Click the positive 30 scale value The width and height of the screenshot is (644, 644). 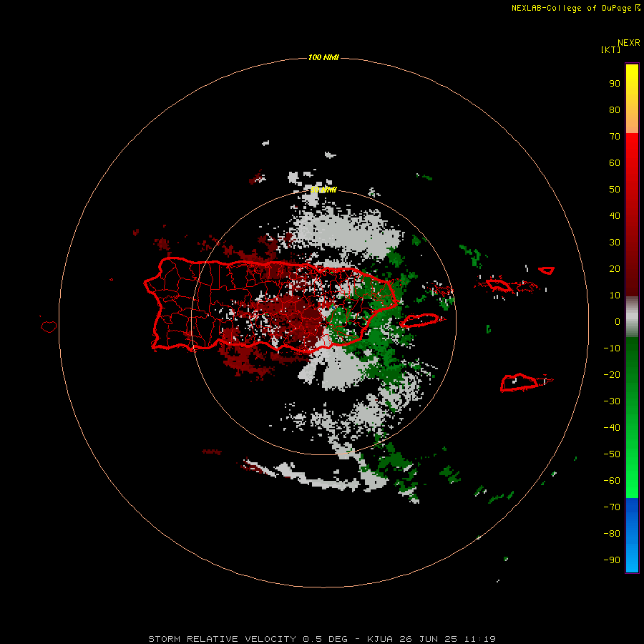click(x=615, y=243)
